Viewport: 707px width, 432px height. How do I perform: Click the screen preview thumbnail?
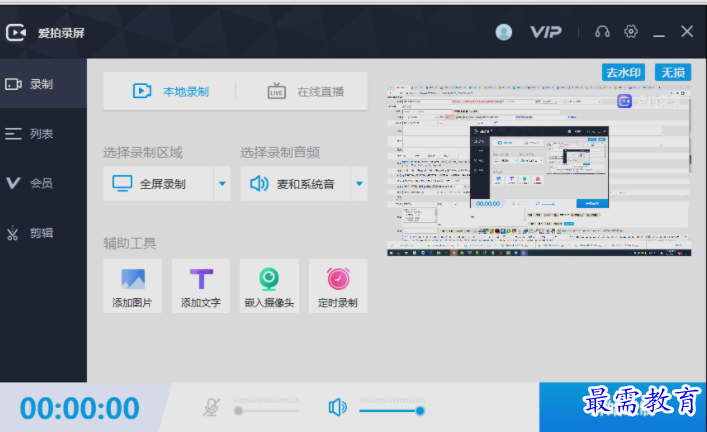pos(539,170)
